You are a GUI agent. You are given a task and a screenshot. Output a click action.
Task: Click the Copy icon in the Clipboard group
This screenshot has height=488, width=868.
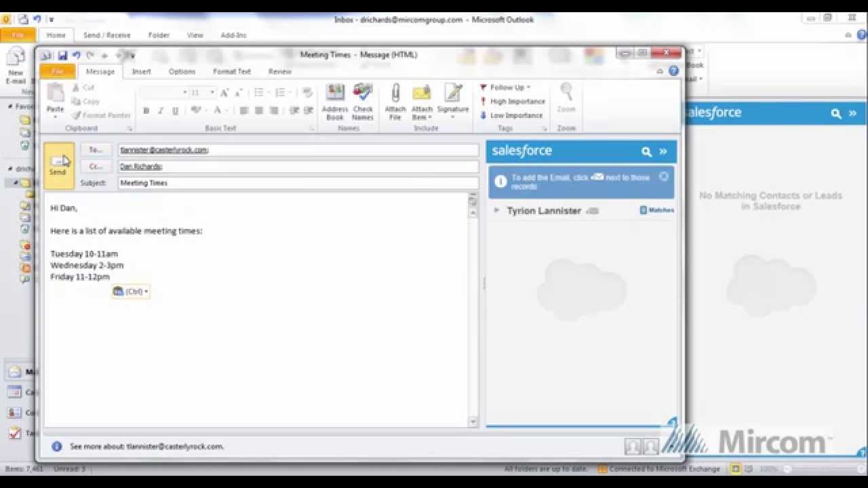pos(77,102)
